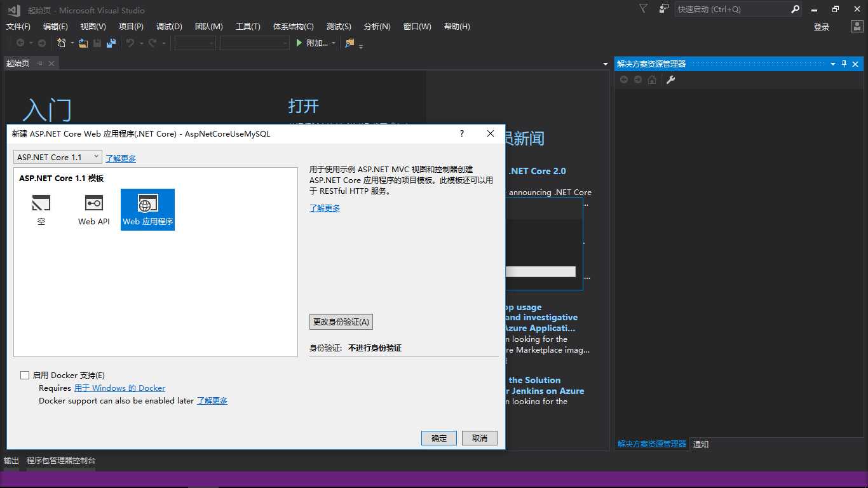Click the green Start (附加) play icon
The height and width of the screenshot is (488, 868).
point(300,43)
